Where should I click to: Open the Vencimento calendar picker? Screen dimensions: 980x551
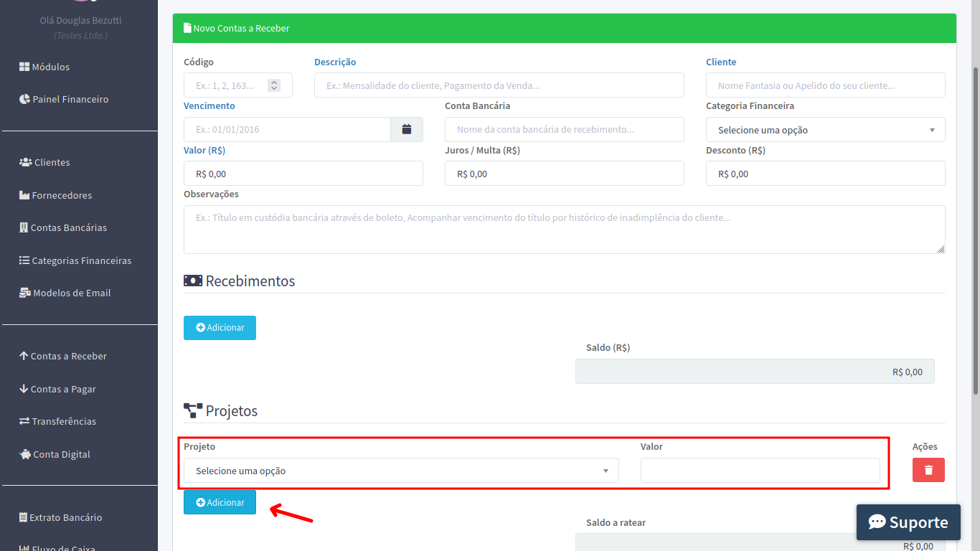[x=407, y=129]
